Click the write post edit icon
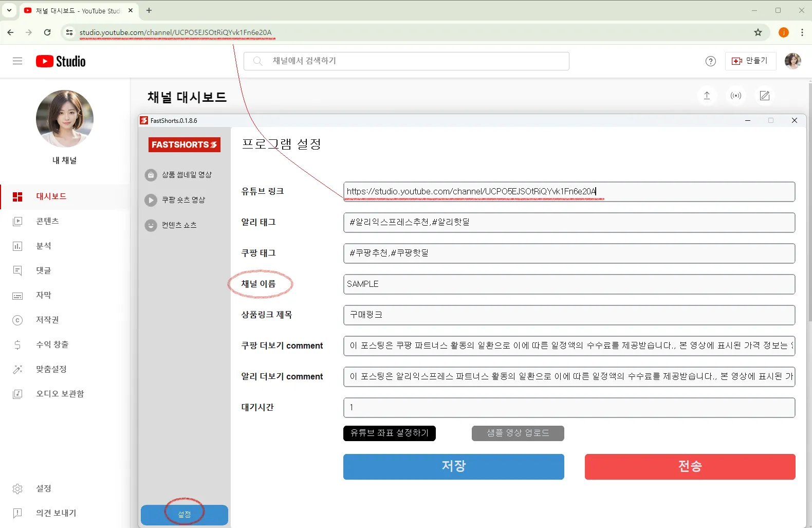 tap(765, 96)
